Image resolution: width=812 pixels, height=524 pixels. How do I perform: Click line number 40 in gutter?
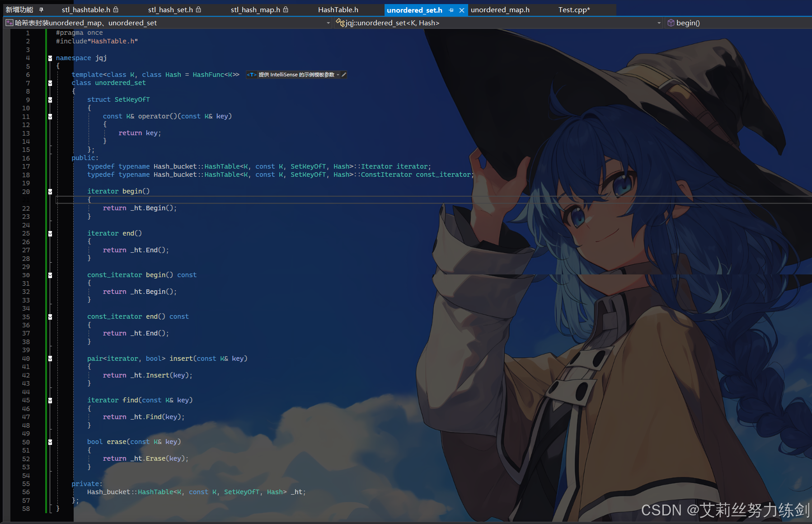[26, 359]
